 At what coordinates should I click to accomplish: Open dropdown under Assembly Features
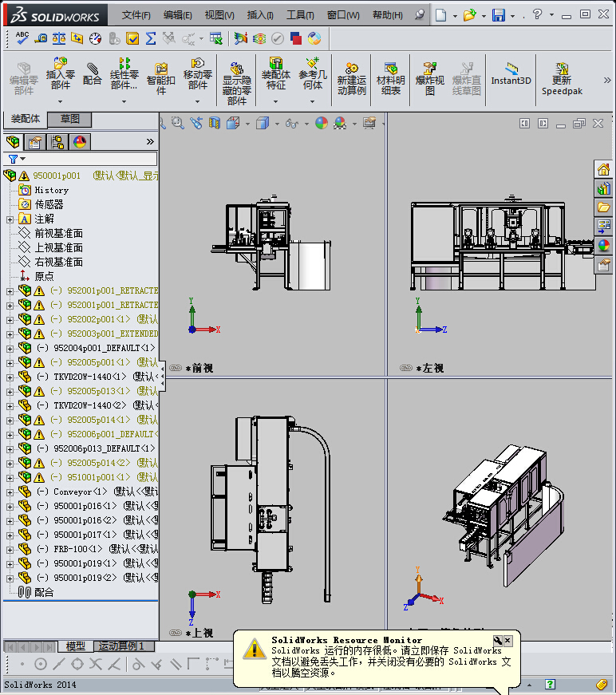[275, 101]
